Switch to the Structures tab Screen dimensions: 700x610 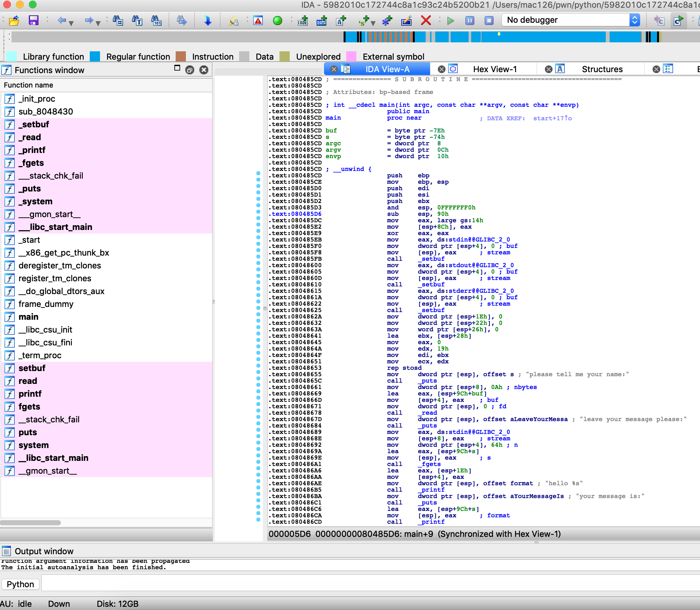(602, 70)
